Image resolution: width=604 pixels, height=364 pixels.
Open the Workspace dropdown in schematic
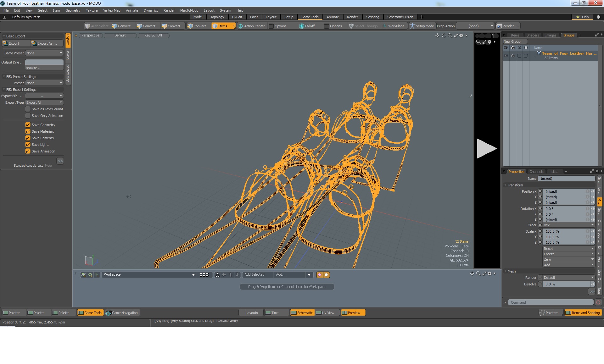(x=149, y=275)
